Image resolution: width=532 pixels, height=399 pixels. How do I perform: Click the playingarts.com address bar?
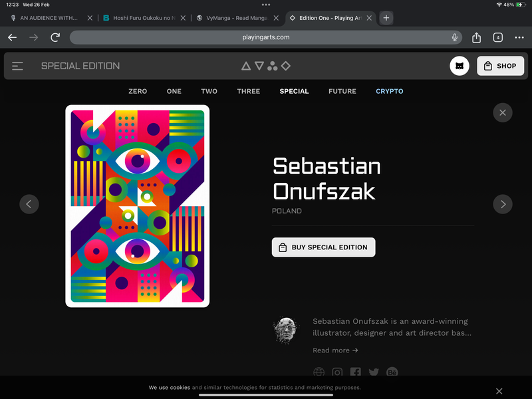[x=266, y=37]
